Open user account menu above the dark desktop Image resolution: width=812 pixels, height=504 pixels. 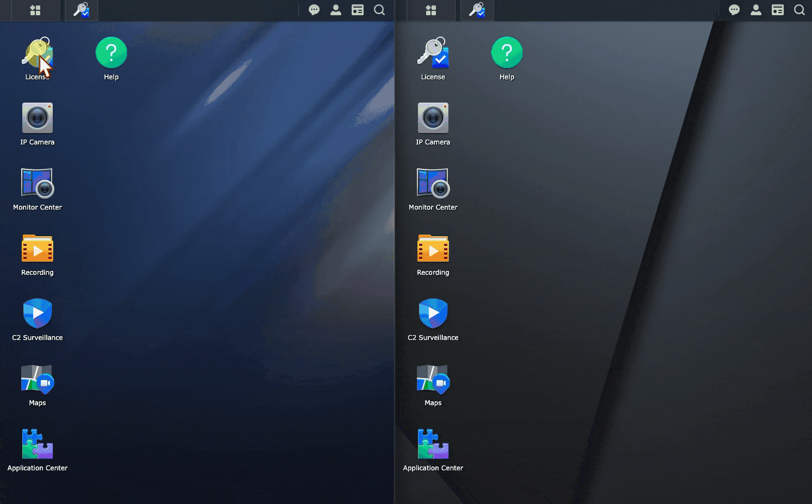coord(756,10)
